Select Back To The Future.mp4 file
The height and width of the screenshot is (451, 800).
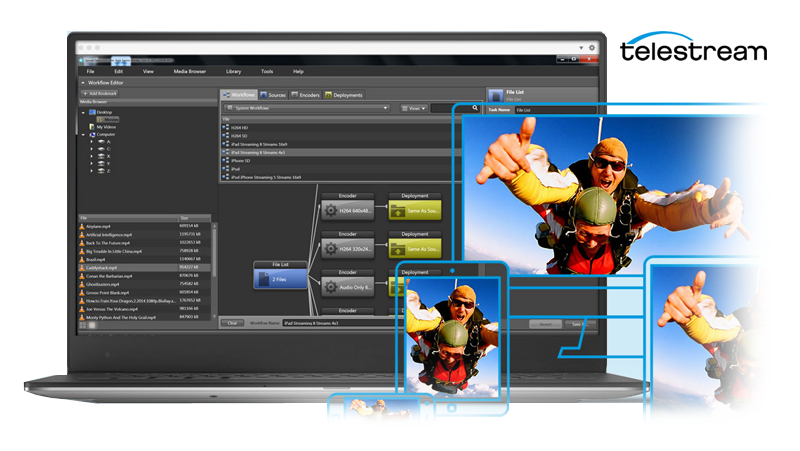145,243
